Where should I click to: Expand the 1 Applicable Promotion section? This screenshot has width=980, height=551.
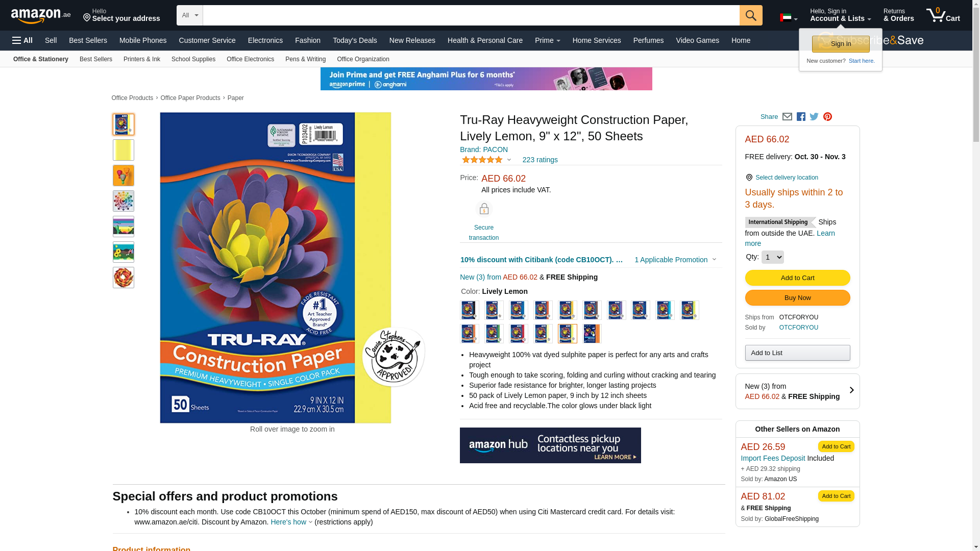pos(675,260)
